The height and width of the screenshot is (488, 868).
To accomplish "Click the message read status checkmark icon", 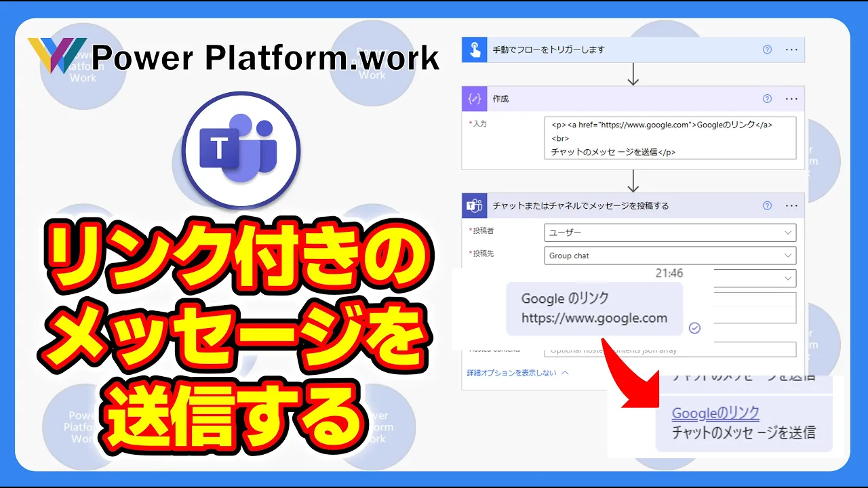I will click(694, 328).
